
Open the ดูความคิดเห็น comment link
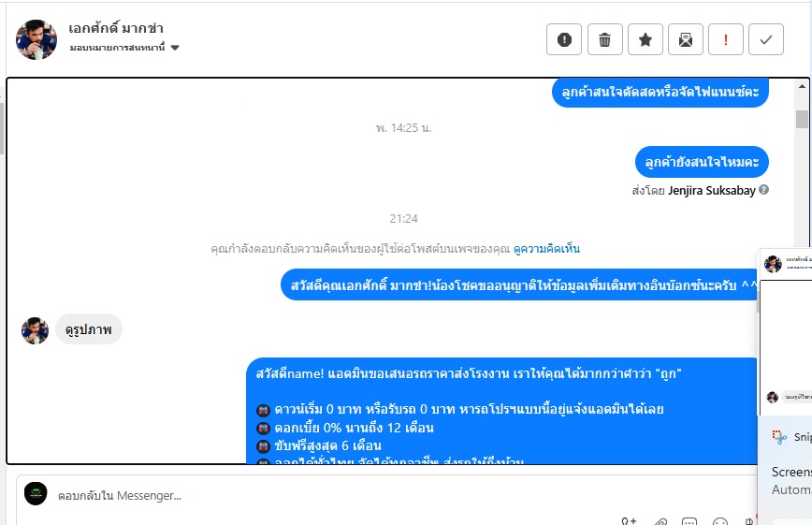[x=546, y=249]
